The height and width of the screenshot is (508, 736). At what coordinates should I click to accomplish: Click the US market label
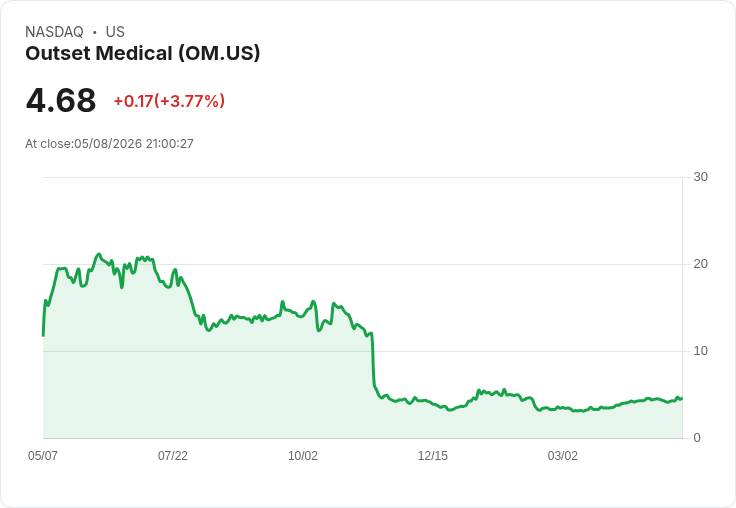coord(115,32)
